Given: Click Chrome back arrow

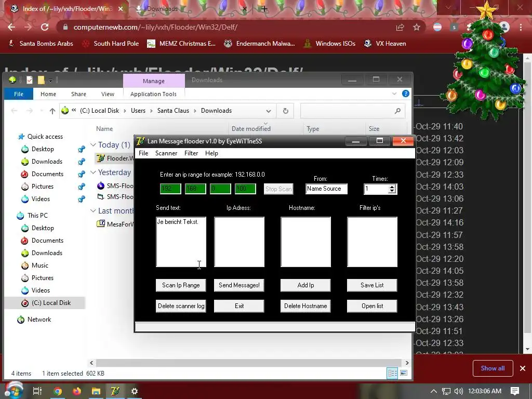Looking at the screenshot, I should (x=11, y=27).
